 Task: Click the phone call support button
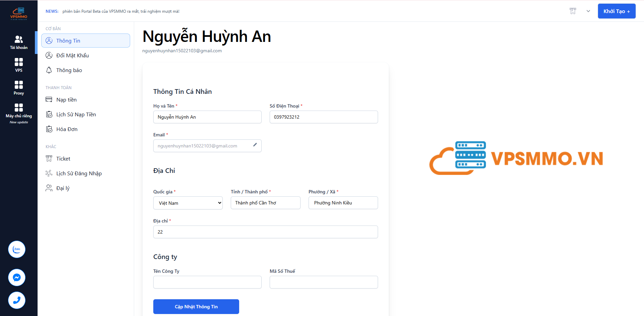[17, 300]
